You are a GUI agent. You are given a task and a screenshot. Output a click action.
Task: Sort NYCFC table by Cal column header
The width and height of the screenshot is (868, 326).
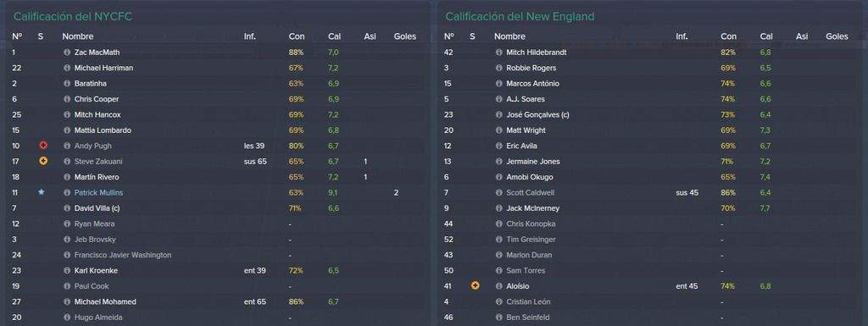334,36
